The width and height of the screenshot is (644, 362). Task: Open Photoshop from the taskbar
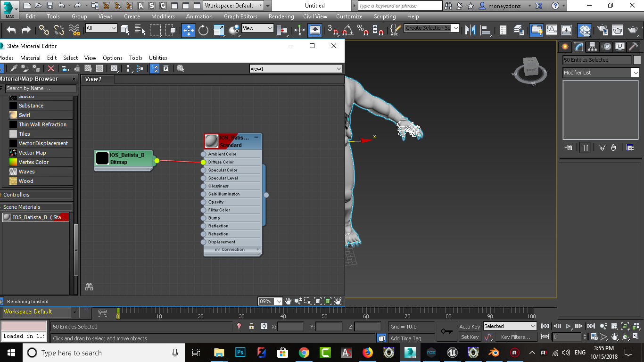pos(240,353)
